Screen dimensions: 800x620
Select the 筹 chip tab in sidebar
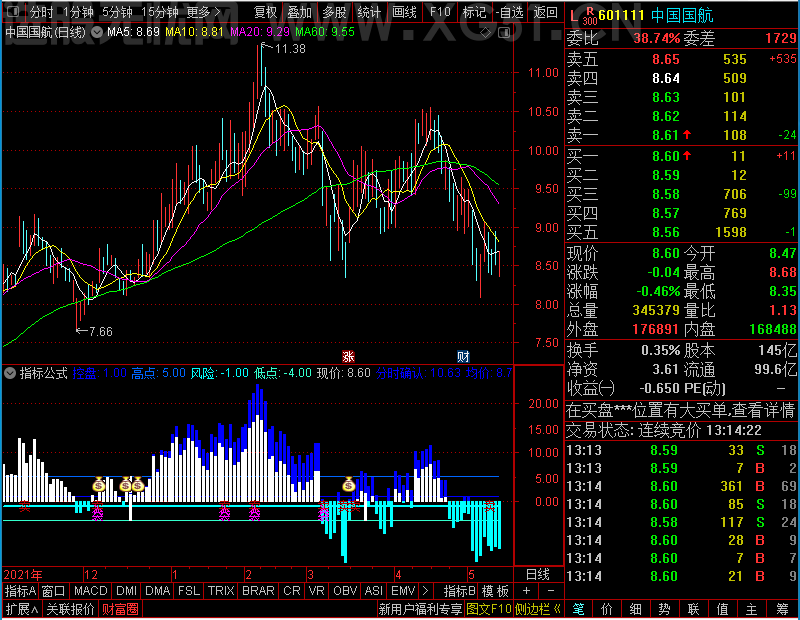click(x=782, y=609)
